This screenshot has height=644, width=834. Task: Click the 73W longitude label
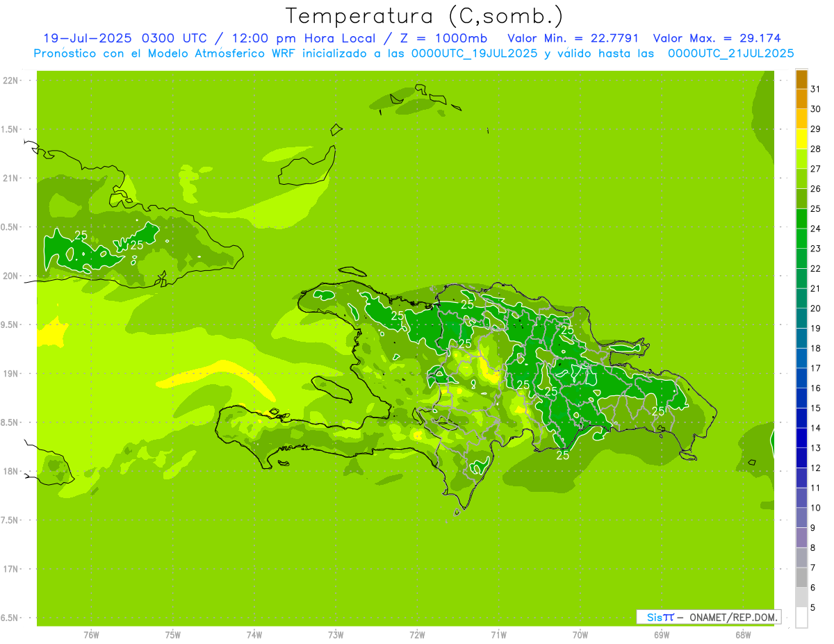click(336, 635)
